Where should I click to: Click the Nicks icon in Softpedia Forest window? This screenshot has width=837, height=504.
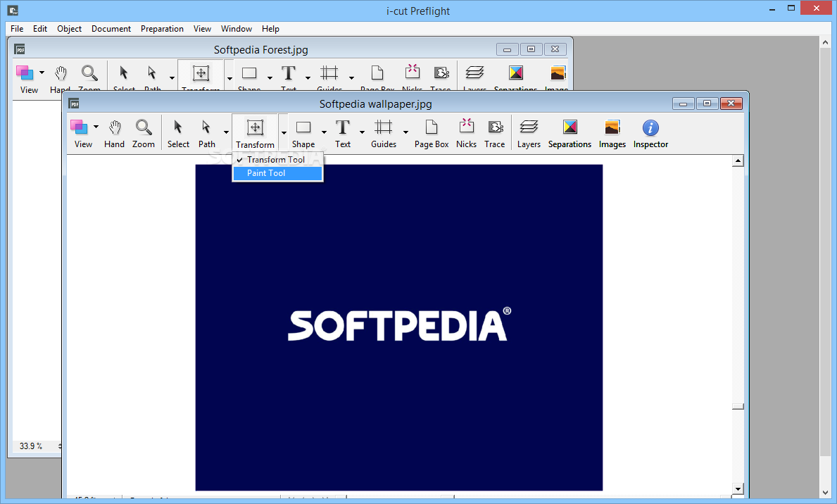(412, 72)
